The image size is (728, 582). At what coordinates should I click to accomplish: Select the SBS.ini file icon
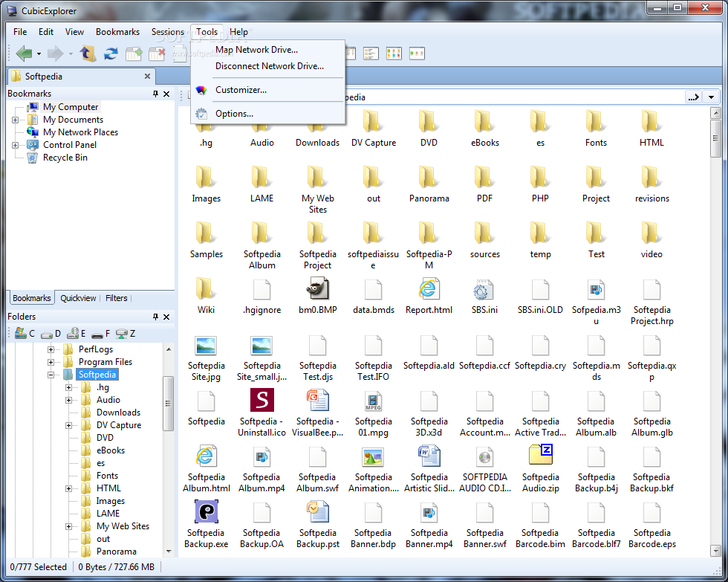(x=484, y=289)
